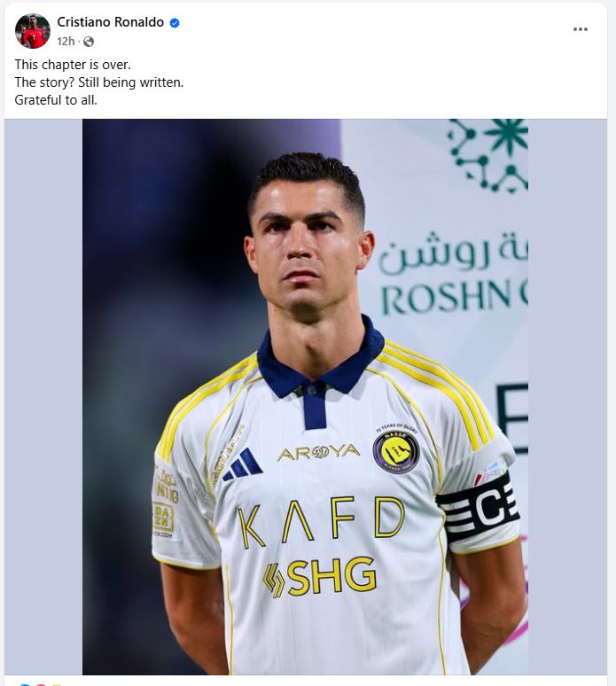This screenshot has width=616, height=686.
Task: Click the globe public audience icon
Action: click(x=89, y=42)
